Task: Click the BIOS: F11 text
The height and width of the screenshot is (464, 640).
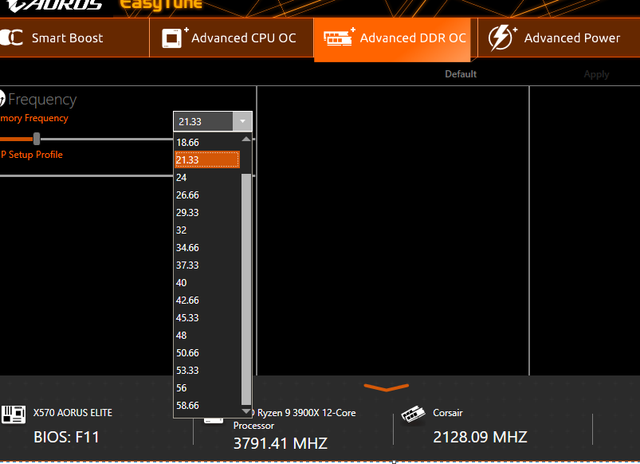Action: click(67, 437)
